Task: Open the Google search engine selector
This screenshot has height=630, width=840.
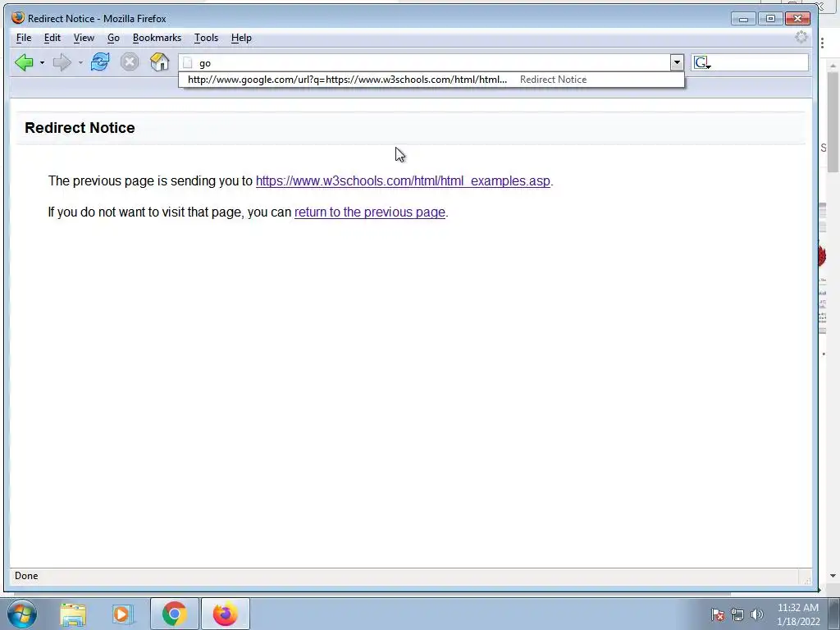Action: coord(702,63)
